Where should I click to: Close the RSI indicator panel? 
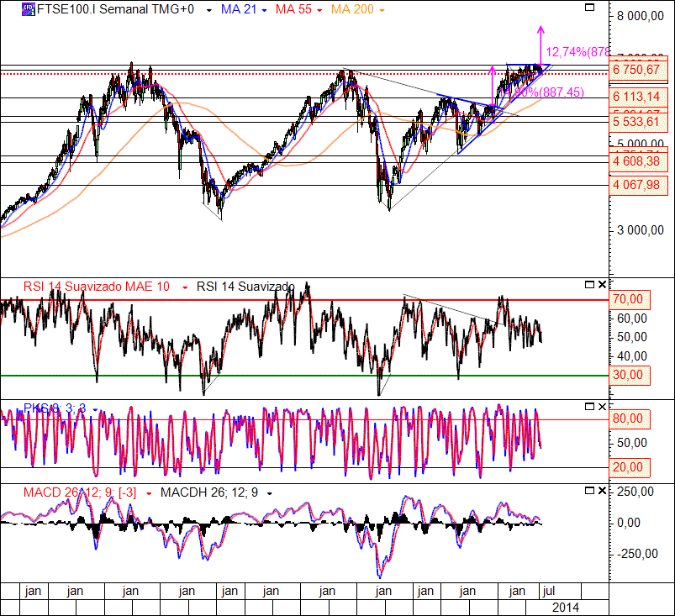(601, 284)
